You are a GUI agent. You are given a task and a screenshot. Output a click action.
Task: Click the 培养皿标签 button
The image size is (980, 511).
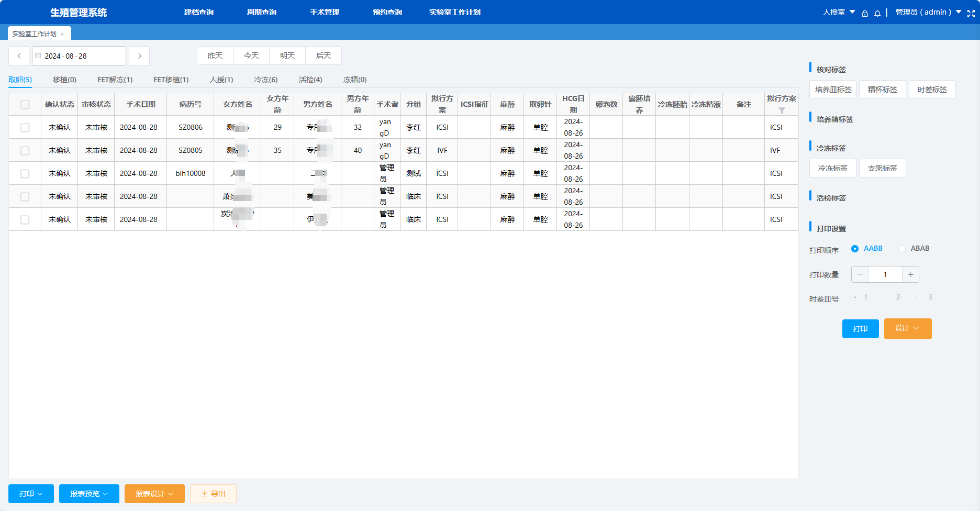click(x=833, y=90)
